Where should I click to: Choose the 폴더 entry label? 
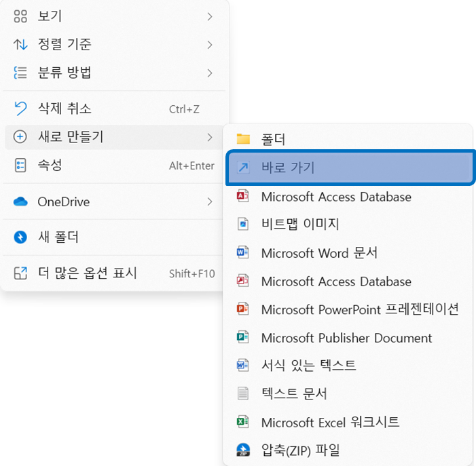(x=273, y=140)
